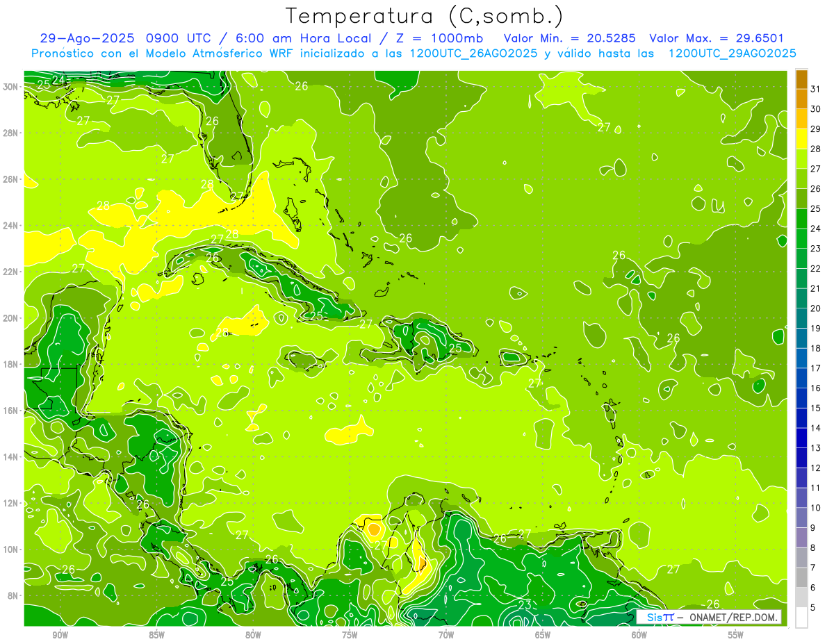Click the '20N' latitude label
The height and width of the screenshot is (644, 834).
(x=12, y=318)
